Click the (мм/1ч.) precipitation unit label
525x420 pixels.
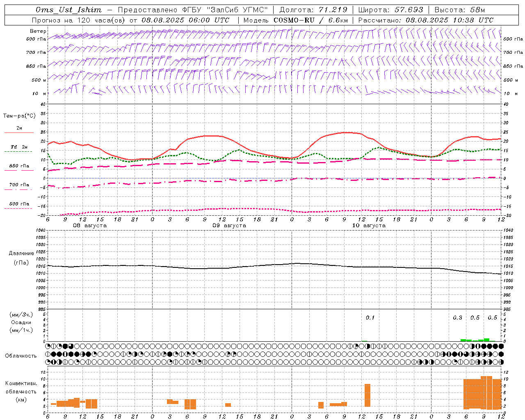(21, 330)
